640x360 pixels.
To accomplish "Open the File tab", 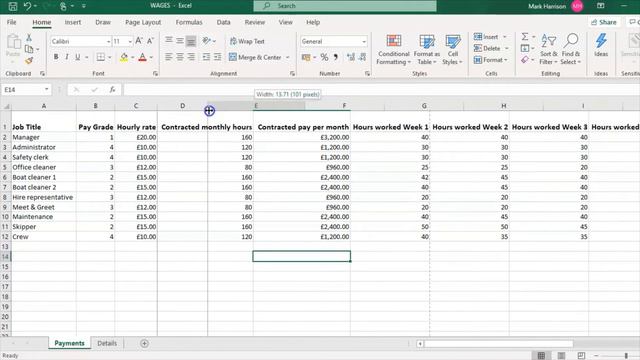I will point(12,22).
